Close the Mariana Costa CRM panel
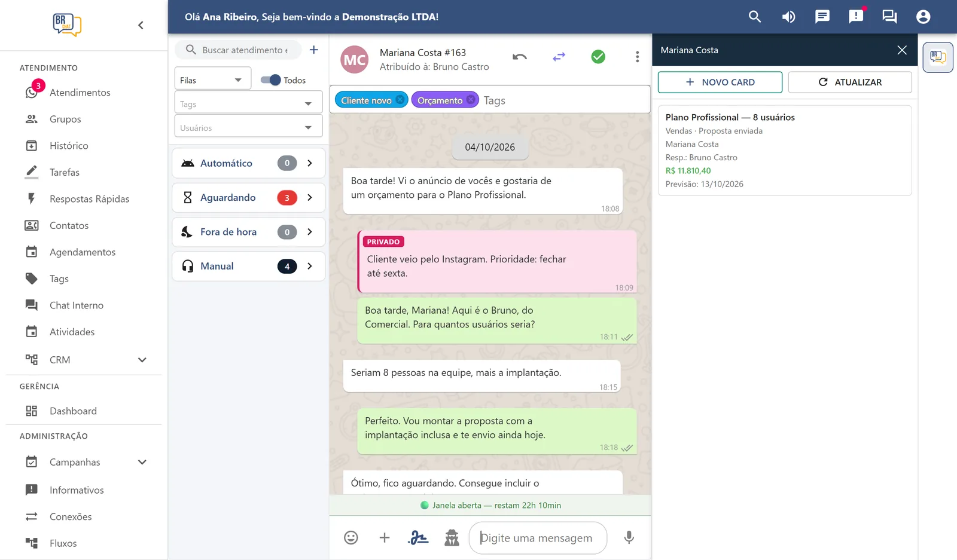The height and width of the screenshot is (560, 957). [x=902, y=50]
